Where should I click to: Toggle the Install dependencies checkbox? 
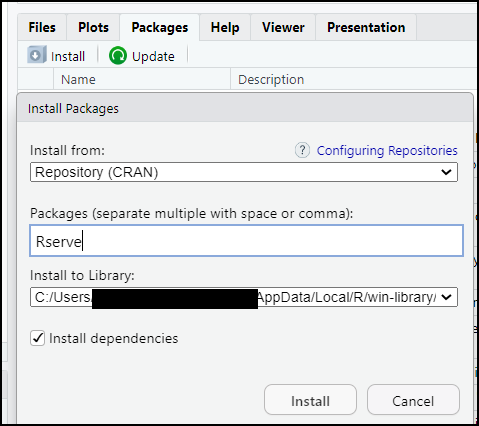(x=37, y=338)
